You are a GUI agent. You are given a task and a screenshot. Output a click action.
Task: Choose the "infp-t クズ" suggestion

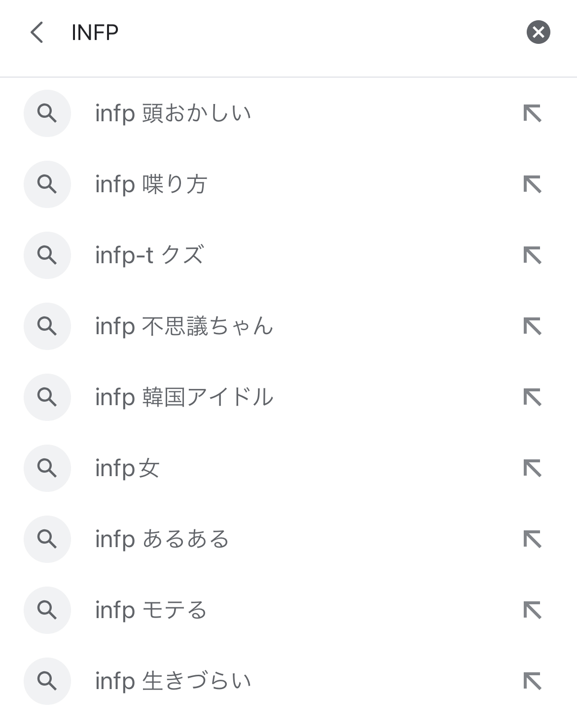[149, 255]
